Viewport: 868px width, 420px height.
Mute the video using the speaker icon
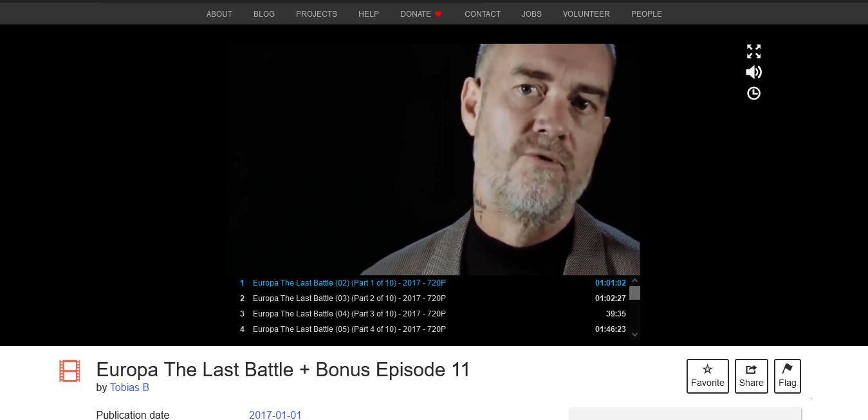click(753, 72)
